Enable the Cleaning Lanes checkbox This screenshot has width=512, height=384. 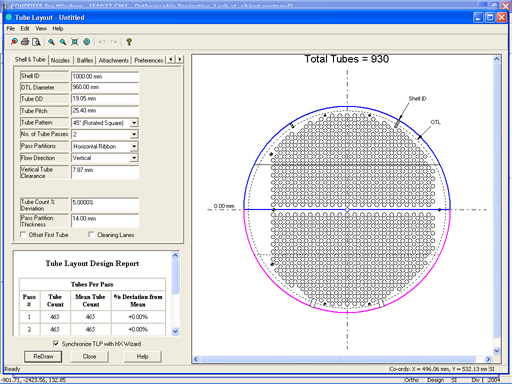tap(91, 235)
